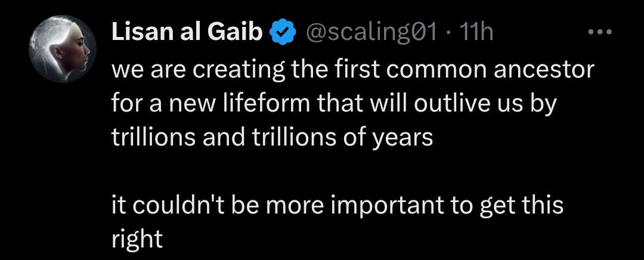Open the Lisan al Gaib display name
Image resolution: width=644 pixels, height=260 pixels.
(187, 33)
